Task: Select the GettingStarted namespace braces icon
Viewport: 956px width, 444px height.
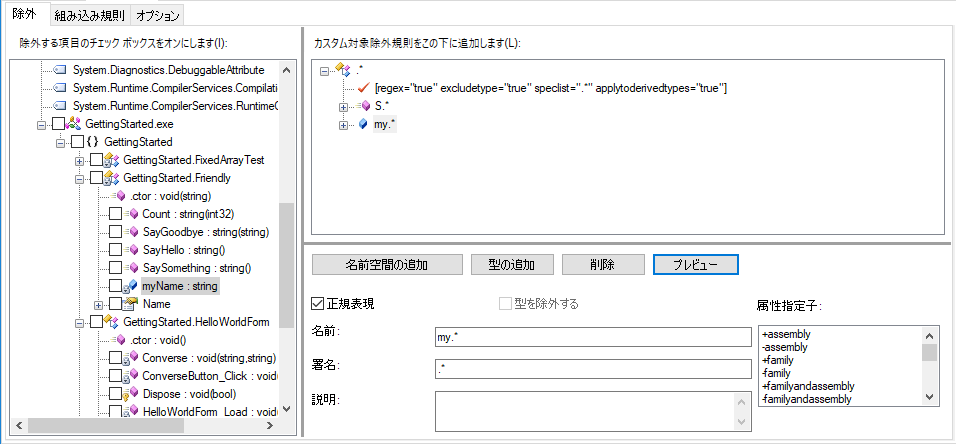Action: [x=93, y=142]
